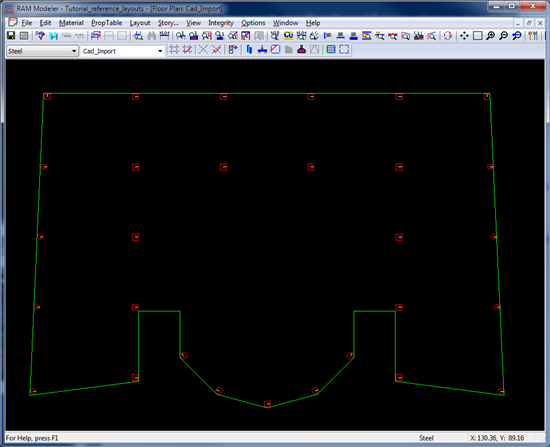Screen dimensions: 550x447
Task: Click the zoom in magnifier icon
Action: pyautogui.click(x=490, y=35)
